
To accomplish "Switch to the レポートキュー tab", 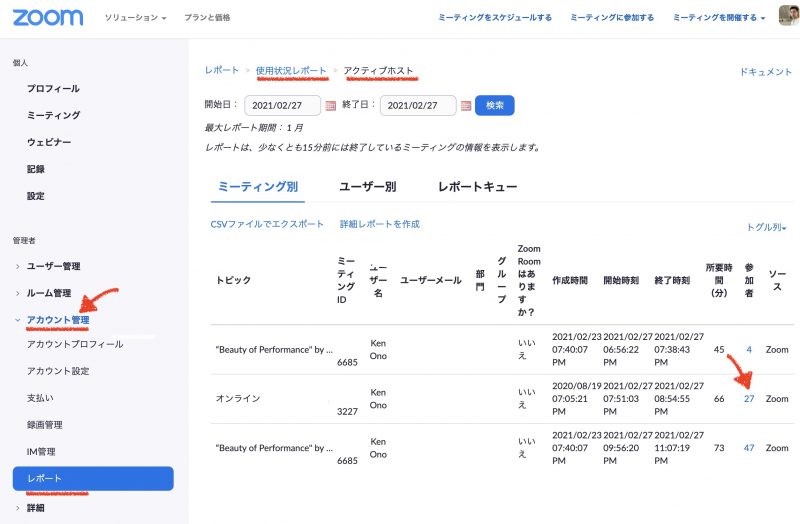I will tap(477, 186).
